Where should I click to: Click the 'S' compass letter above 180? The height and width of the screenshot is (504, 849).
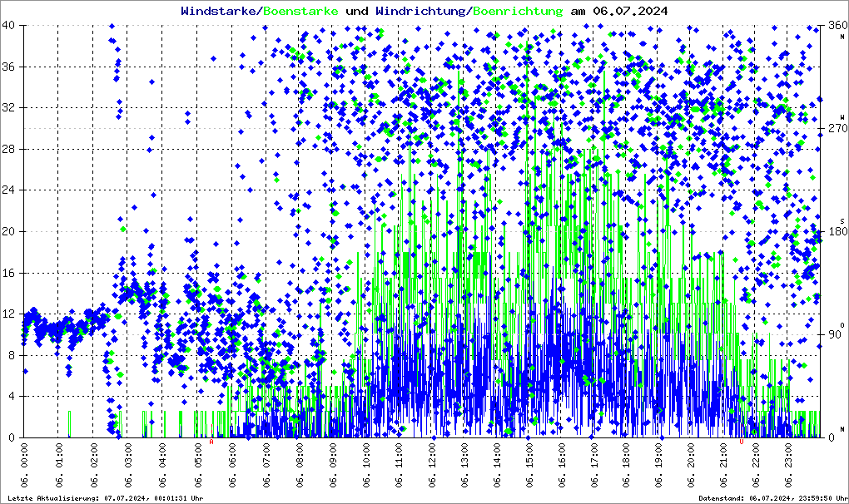(842, 220)
